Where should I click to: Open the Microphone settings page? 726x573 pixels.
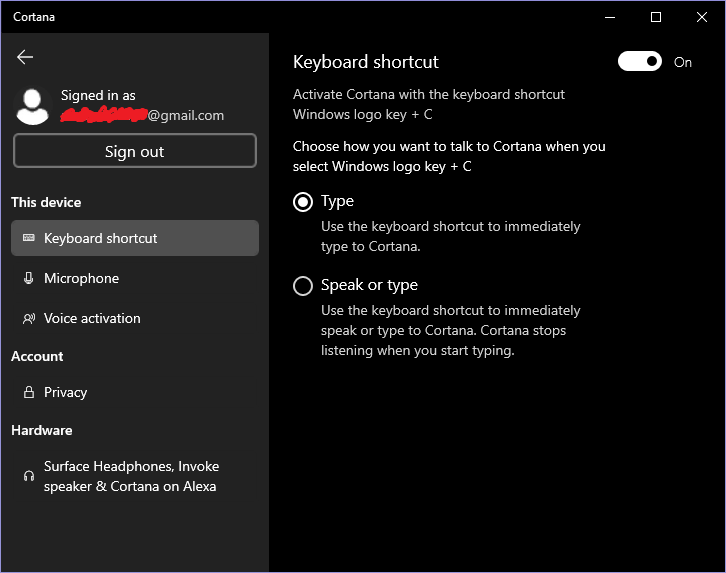(135, 278)
